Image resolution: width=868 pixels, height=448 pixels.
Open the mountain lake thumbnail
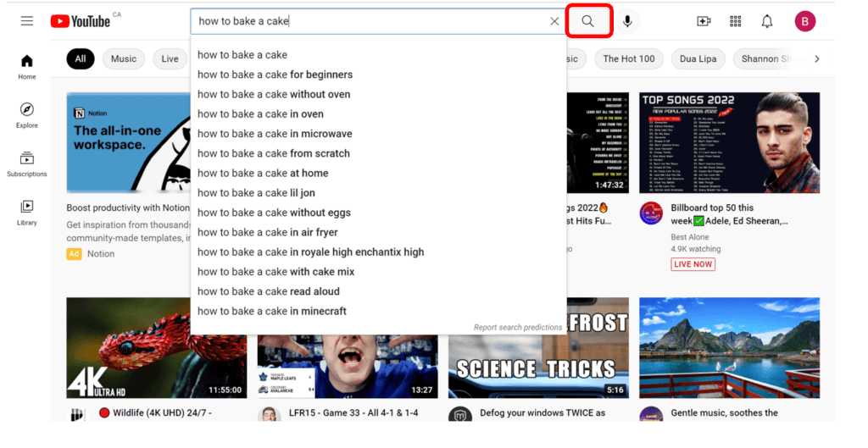[x=729, y=348]
